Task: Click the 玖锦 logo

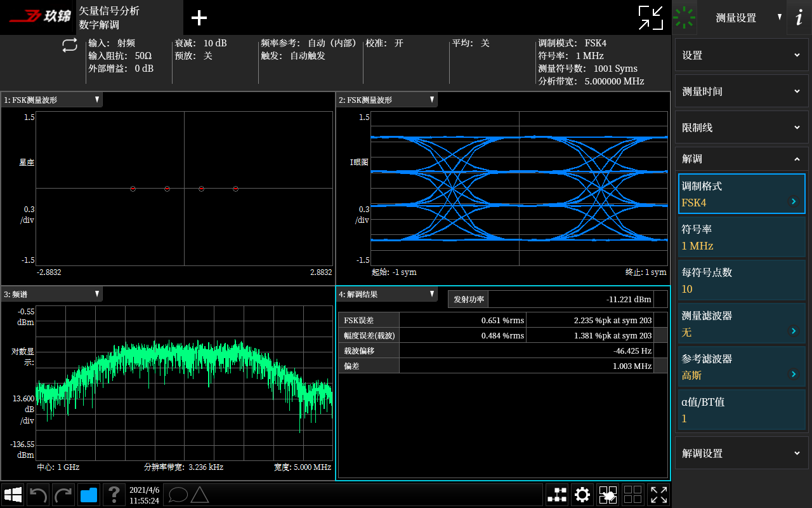Action: [39, 17]
